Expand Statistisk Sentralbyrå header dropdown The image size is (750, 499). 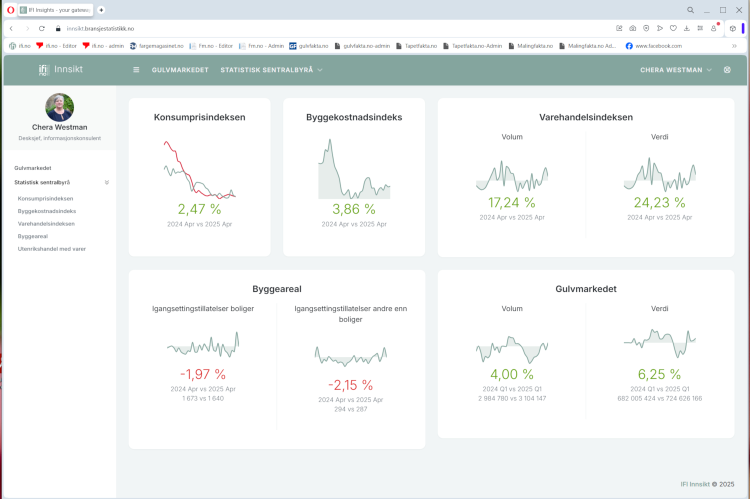point(270,70)
